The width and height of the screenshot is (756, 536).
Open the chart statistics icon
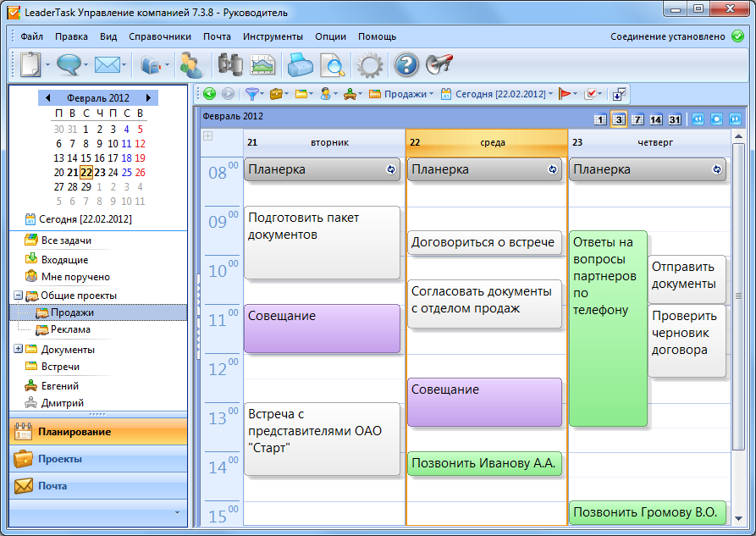pyautogui.click(x=262, y=65)
